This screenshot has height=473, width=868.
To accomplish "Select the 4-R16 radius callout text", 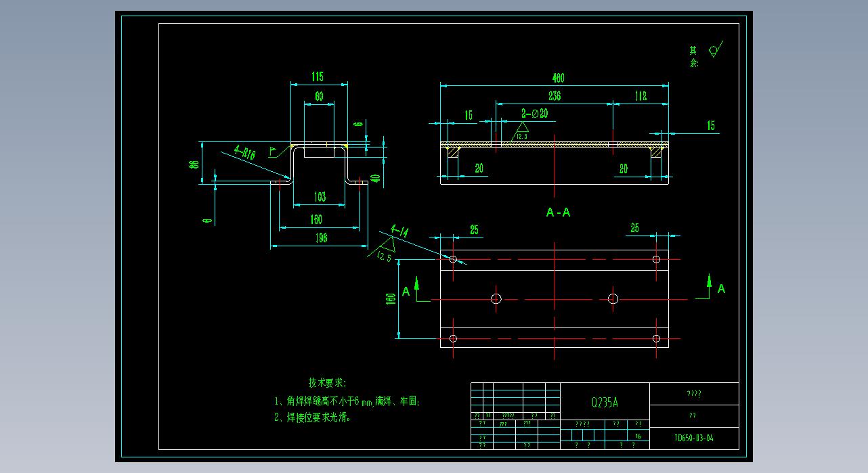I will coord(244,154).
